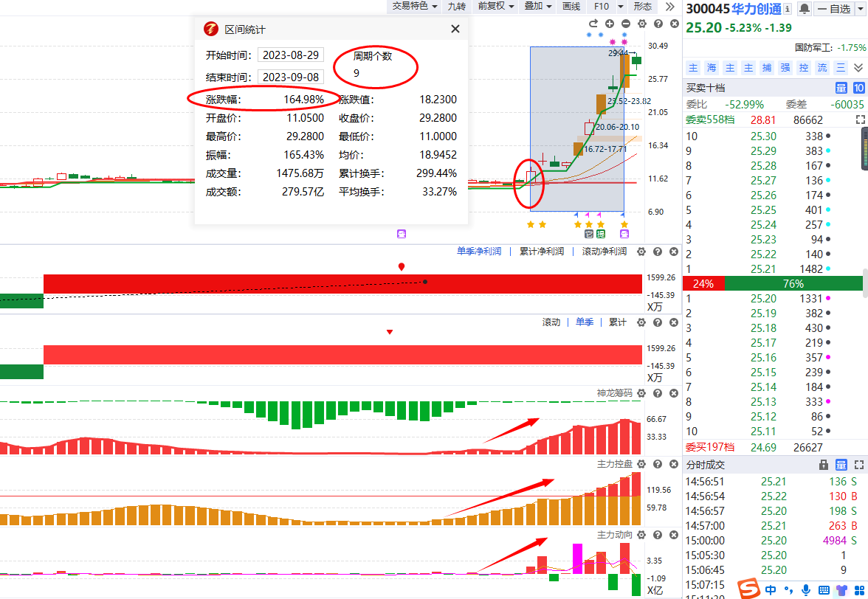Screen dimensions: 868x599
Task: Click the redo arrow icon above chart
Action: 593,23
